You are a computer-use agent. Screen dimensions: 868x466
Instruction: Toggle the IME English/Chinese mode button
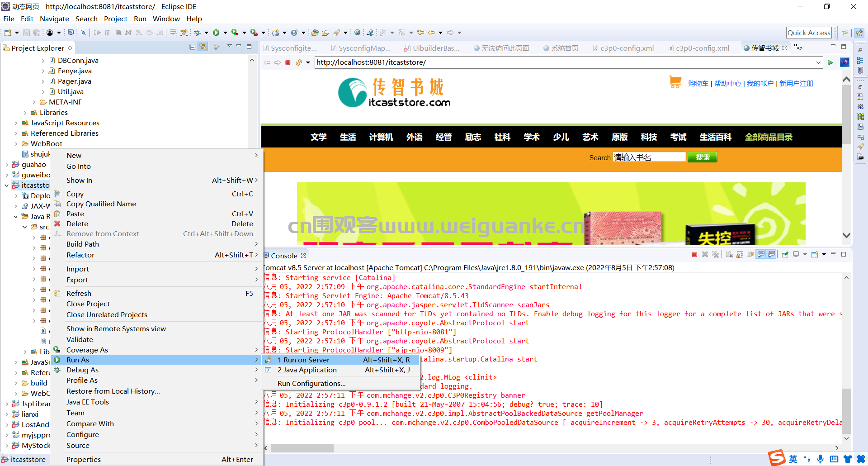coord(793,459)
